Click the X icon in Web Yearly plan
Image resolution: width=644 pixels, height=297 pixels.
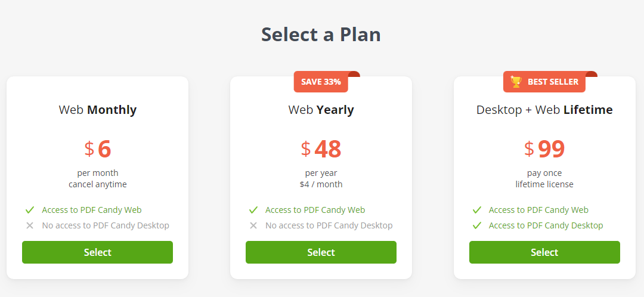point(253,225)
